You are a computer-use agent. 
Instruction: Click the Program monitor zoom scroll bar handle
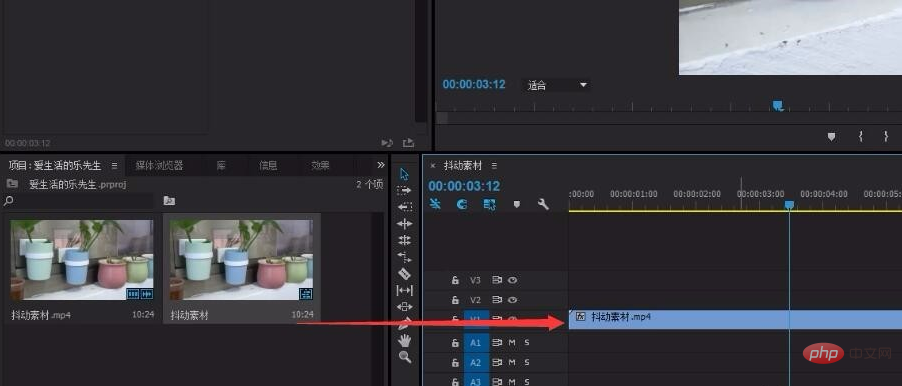442,118
